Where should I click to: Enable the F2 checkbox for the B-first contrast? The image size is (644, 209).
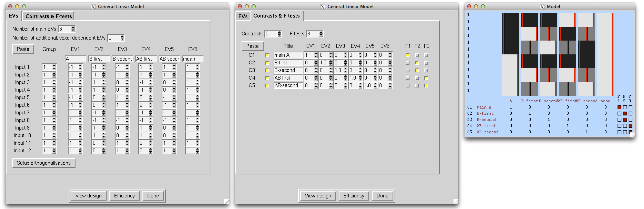(417, 63)
